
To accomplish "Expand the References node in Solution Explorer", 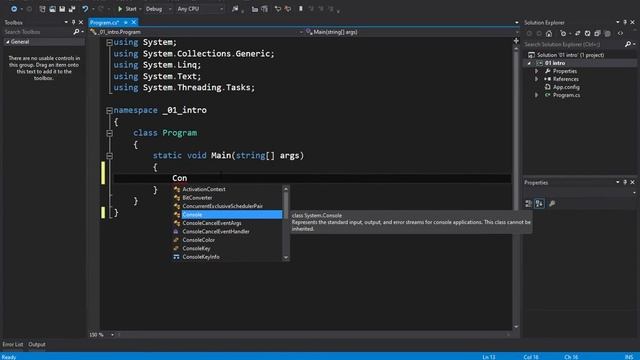I will [537, 79].
